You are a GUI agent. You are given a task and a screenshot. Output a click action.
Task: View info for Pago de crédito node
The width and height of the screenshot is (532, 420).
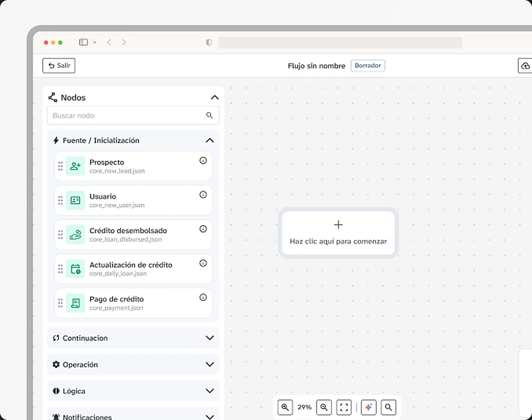coord(203,297)
